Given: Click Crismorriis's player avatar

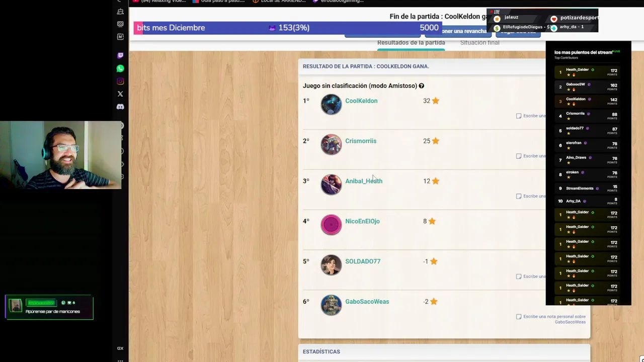Looking at the screenshot, I should coord(331,145).
